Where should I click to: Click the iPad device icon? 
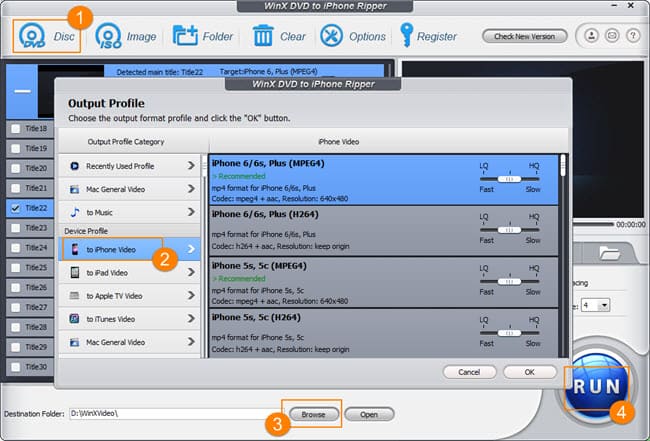tap(75, 272)
